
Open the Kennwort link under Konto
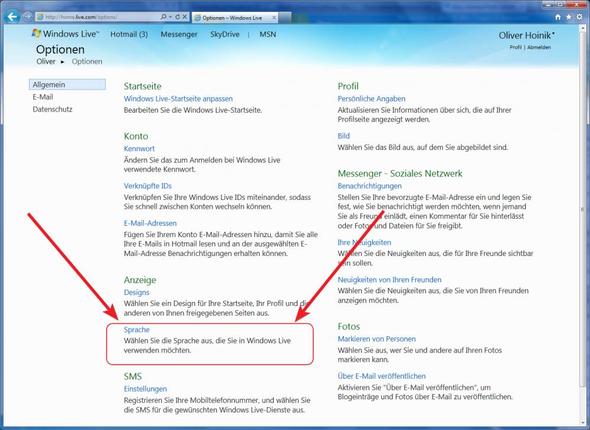coord(139,148)
